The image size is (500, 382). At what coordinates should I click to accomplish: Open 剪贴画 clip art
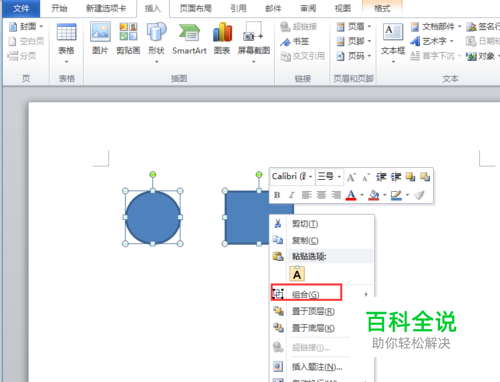click(128, 38)
